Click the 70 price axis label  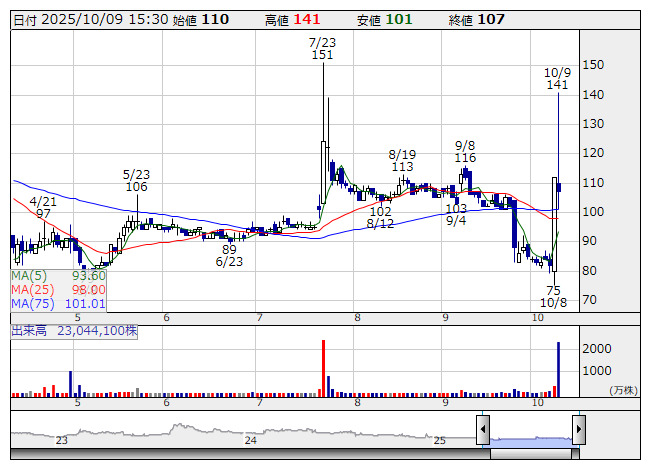pos(590,300)
